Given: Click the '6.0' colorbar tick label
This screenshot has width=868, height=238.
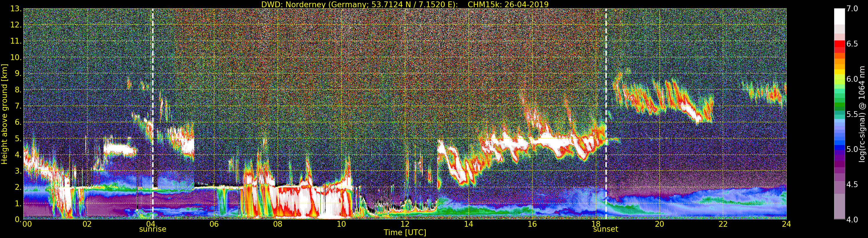Looking at the screenshot, I should [852, 79].
